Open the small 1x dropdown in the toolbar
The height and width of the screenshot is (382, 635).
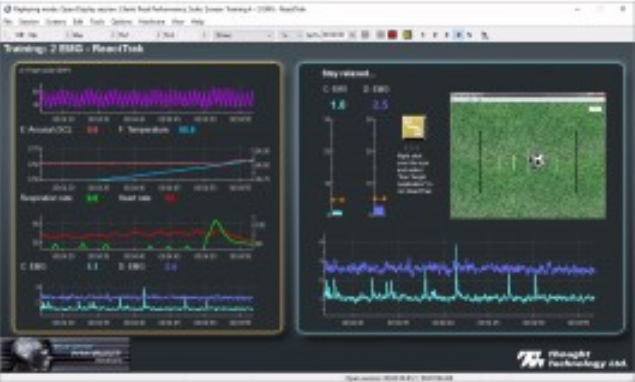pos(290,35)
